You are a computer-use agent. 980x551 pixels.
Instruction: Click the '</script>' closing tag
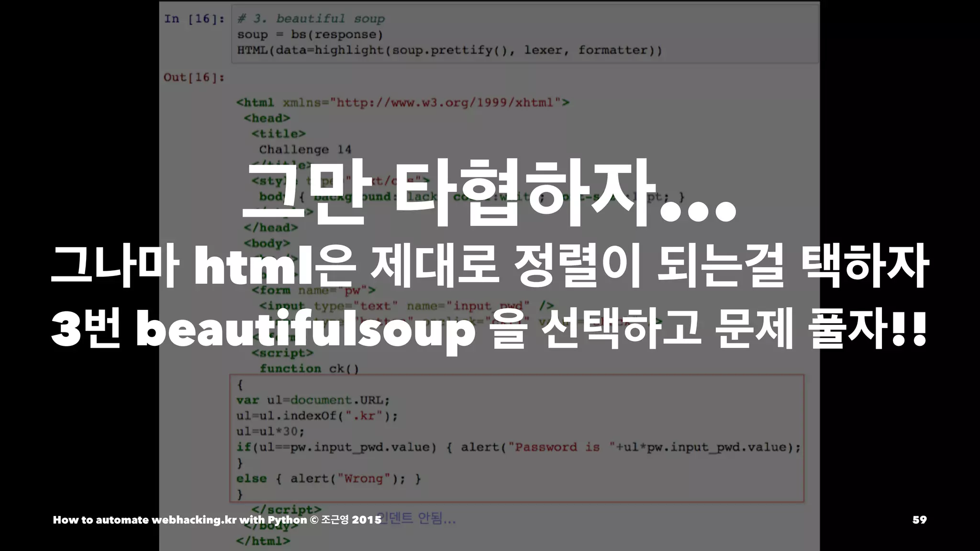(287, 510)
